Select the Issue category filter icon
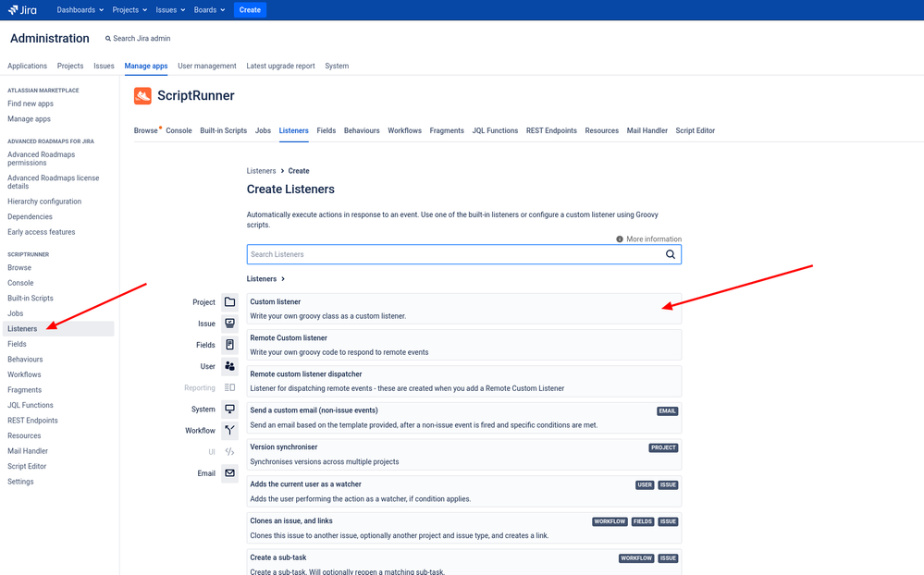This screenshot has width=924, height=575. 229,323
